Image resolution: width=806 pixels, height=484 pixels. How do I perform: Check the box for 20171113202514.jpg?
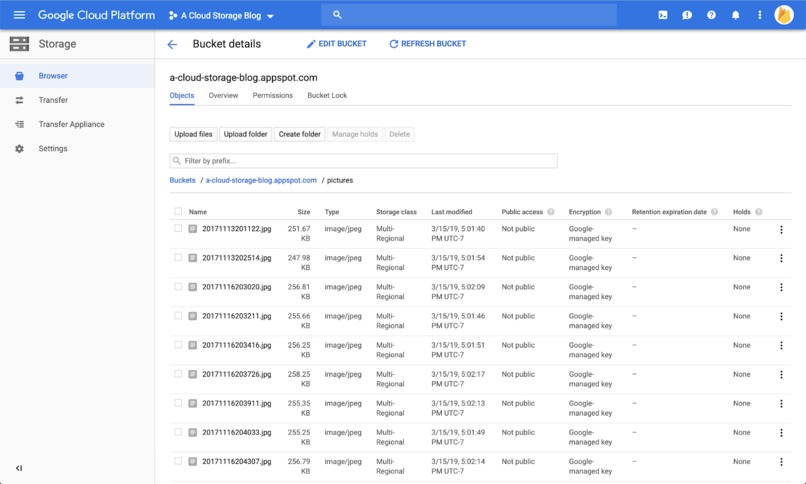(178, 257)
